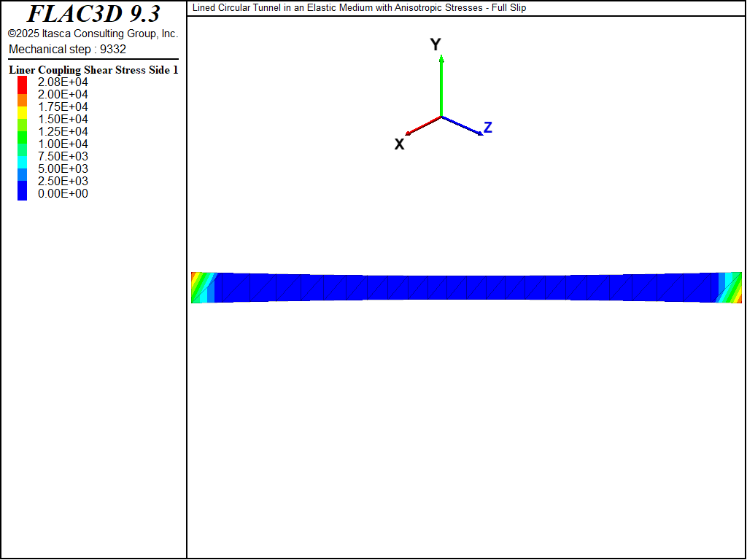Click the red X axis arrow
This screenshot has width=747, height=560.
coord(422,125)
